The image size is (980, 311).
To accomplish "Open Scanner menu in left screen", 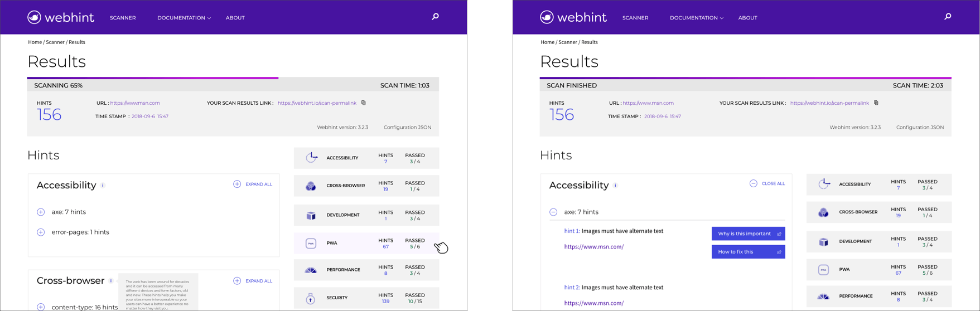I will click(123, 18).
